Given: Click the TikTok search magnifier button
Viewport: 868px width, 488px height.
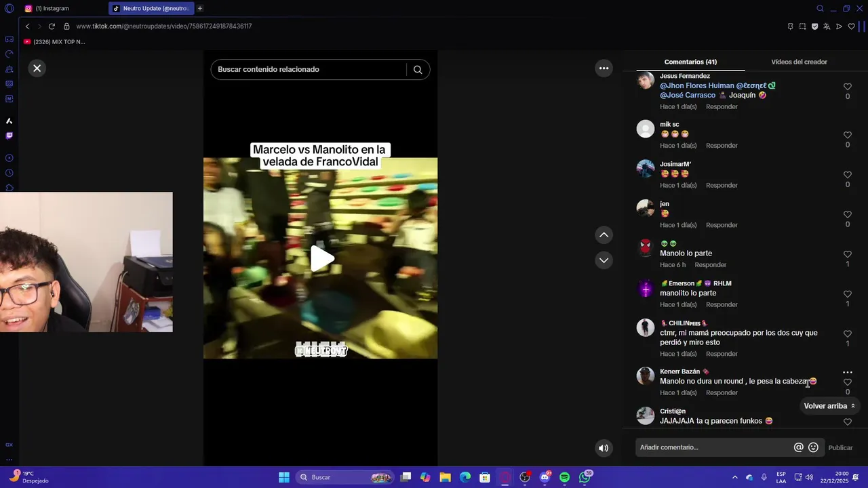Looking at the screenshot, I should (418, 69).
